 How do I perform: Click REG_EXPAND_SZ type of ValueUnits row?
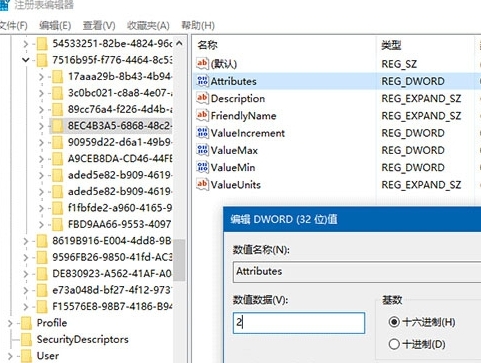421,185
